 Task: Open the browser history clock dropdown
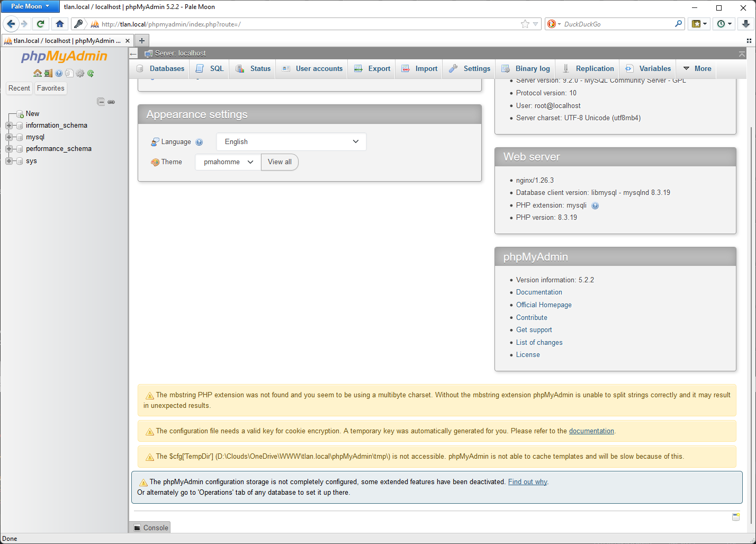tap(724, 24)
